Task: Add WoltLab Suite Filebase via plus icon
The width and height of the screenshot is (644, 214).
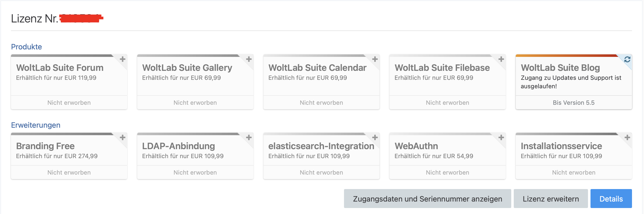Action: [501, 59]
